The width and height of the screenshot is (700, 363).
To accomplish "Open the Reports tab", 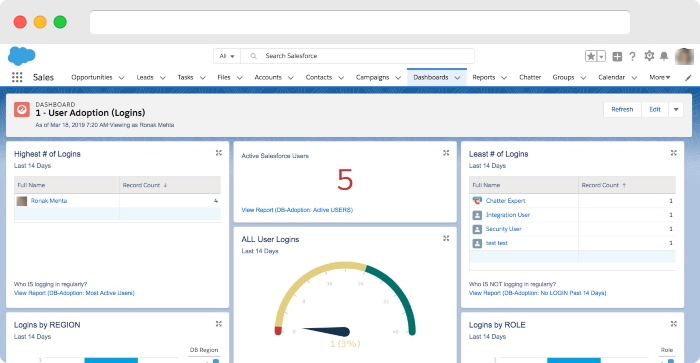I will click(484, 77).
